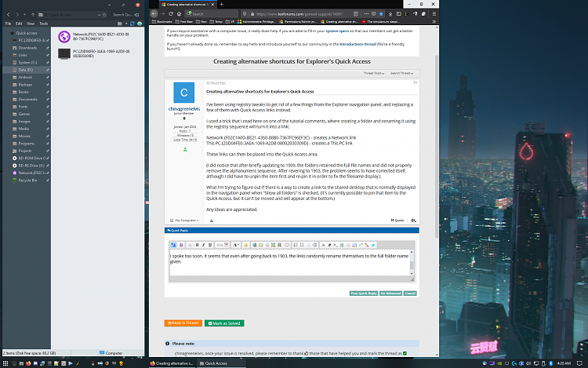This screenshot has width=588, height=368.
Task: Open Projects folder in navigation pane
Action: pos(25,151)
